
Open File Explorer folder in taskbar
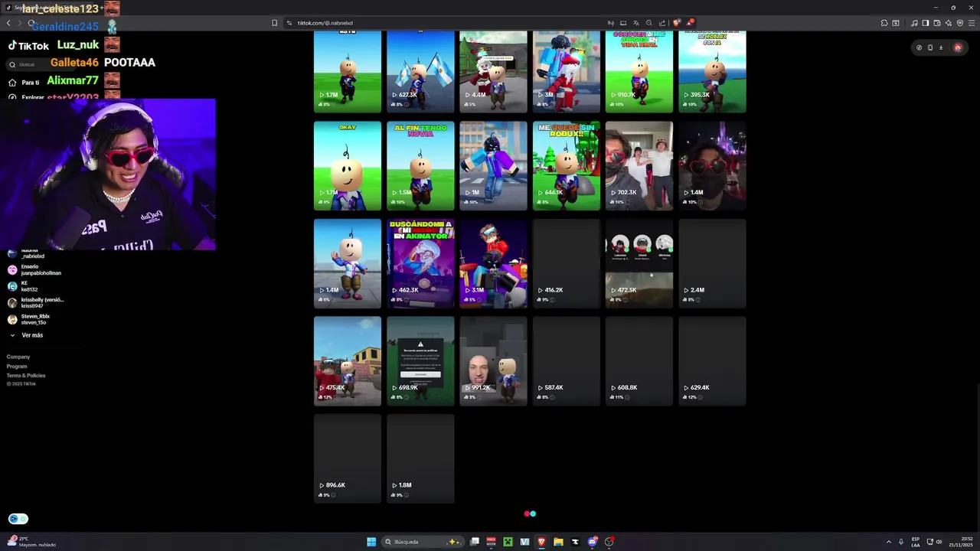558,542
